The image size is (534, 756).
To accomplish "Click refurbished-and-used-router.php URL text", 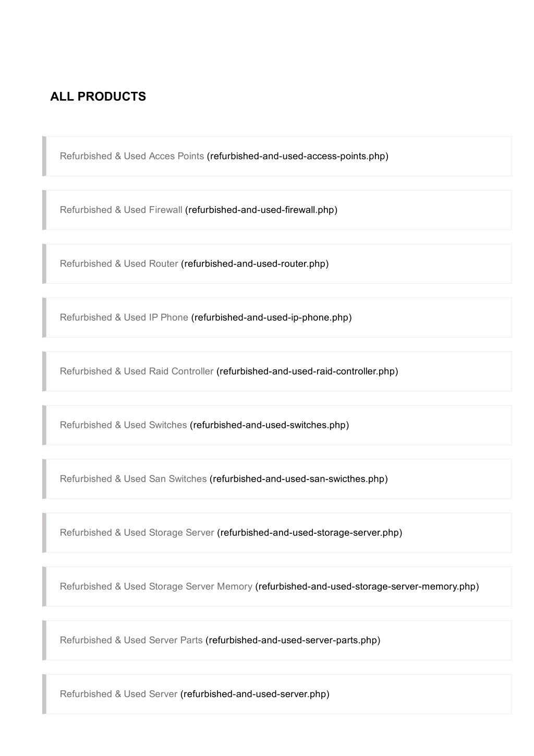I will [x=255, y=263].
